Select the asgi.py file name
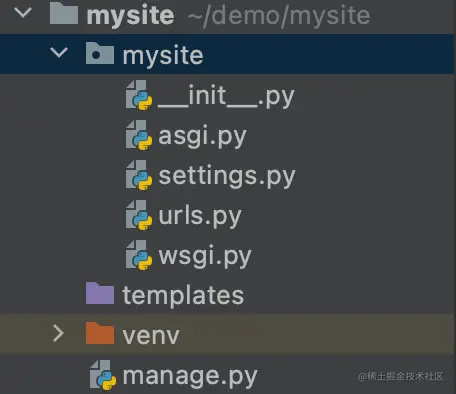The image size is (456, 394). click(x=202, y=137)
